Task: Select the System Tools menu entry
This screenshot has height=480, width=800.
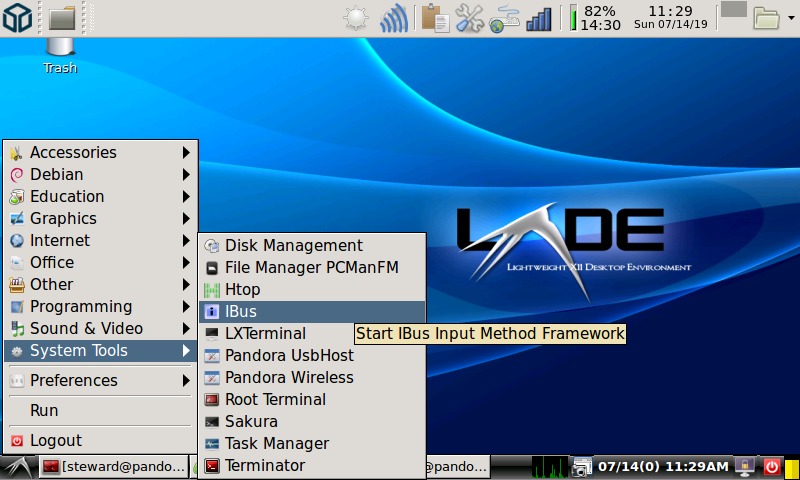Action: 100,350
